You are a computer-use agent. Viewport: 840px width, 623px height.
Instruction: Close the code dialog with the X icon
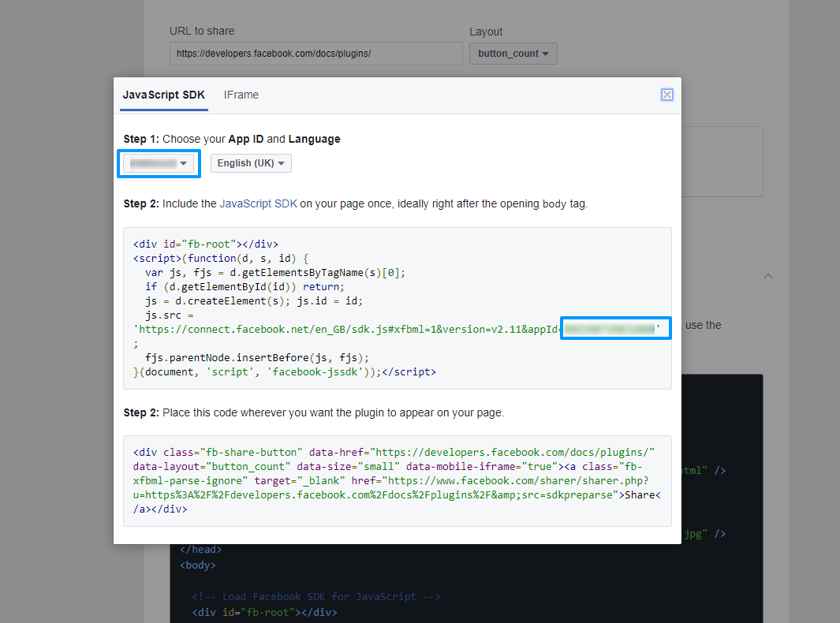click(x=666, y=95)
